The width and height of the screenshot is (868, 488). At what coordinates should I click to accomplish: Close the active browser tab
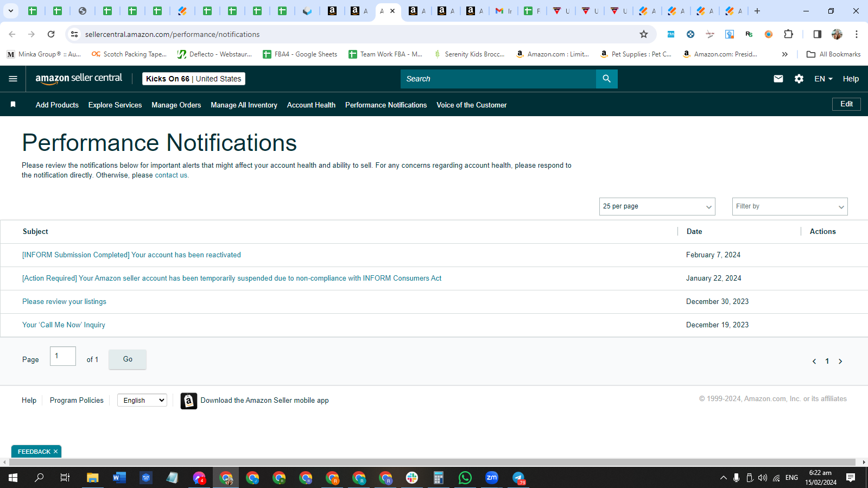(392, 11)
